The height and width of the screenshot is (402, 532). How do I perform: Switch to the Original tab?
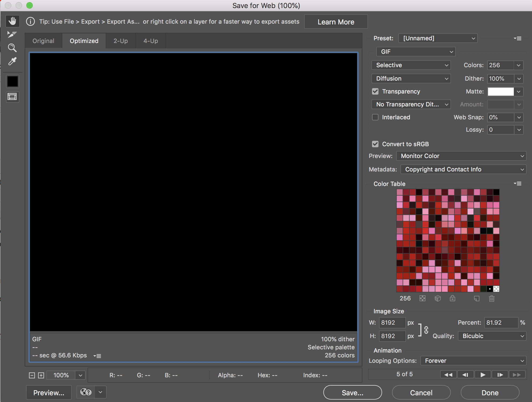tap(43, 41)
